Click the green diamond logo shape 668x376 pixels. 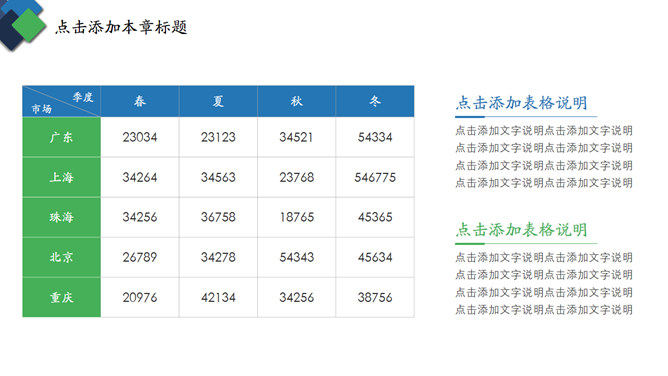click(29, 25)
